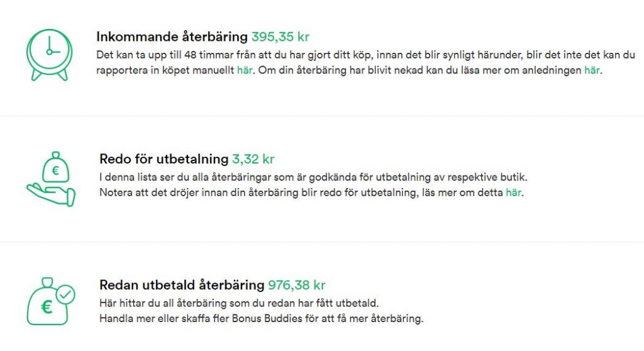The image size is (644, 351).
Task: Follow the 'här' link about payout delay
Action: point(513,192)
